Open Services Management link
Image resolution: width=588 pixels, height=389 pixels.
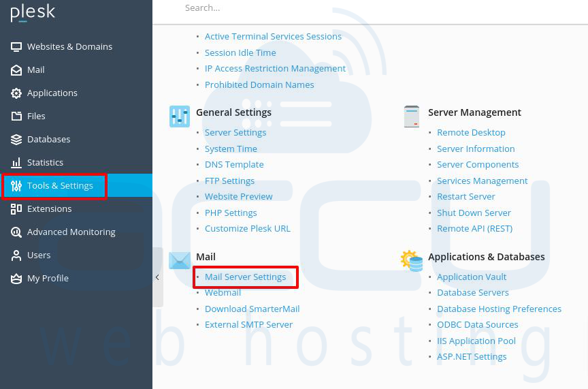483,181
